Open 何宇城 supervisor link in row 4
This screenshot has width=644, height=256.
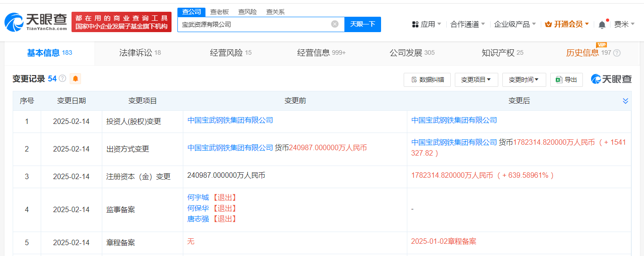198,198
